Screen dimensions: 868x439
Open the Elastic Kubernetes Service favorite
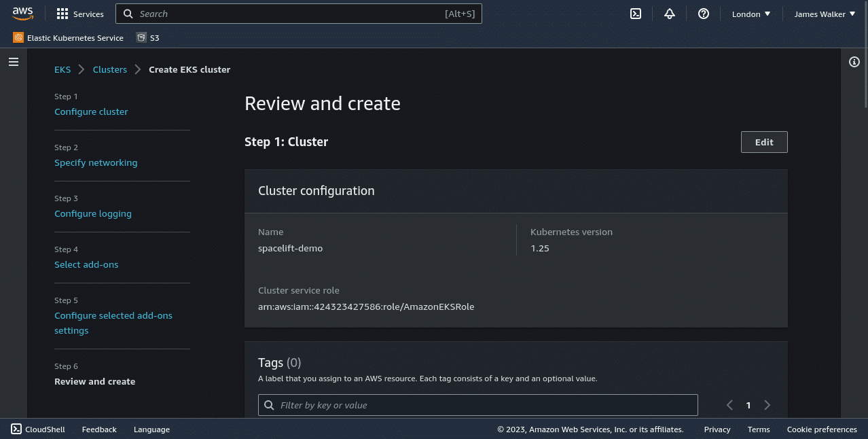click(67, 37)
